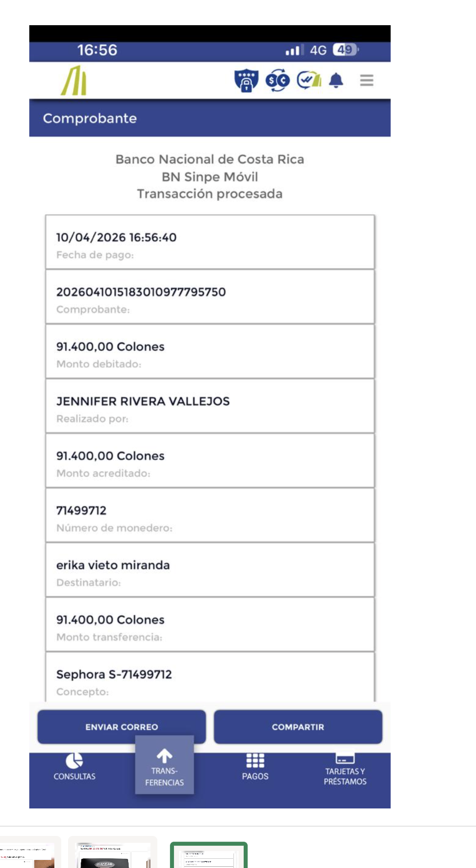Open the security shield padlock icon
Screen dimensions: 476x868
coord(247,81)
